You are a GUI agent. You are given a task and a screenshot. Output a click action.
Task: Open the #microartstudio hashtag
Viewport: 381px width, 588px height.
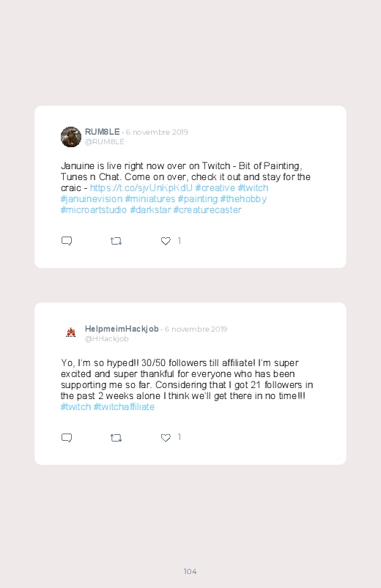pos(94,209)
